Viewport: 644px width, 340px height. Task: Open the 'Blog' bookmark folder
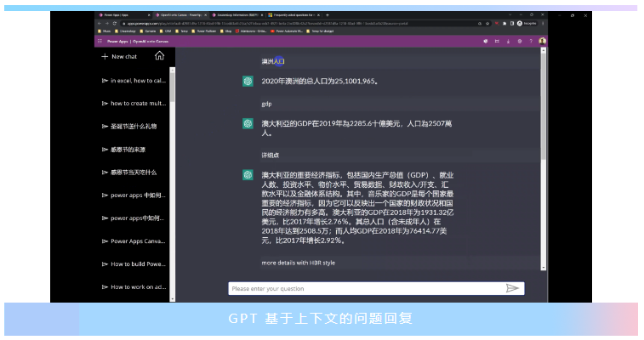click(x=226, y=31)
